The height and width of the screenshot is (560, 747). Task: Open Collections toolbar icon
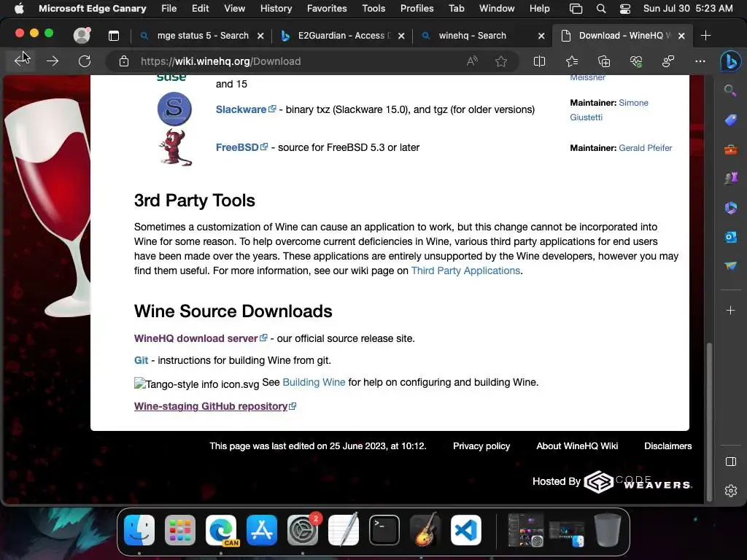click(604, 61)
